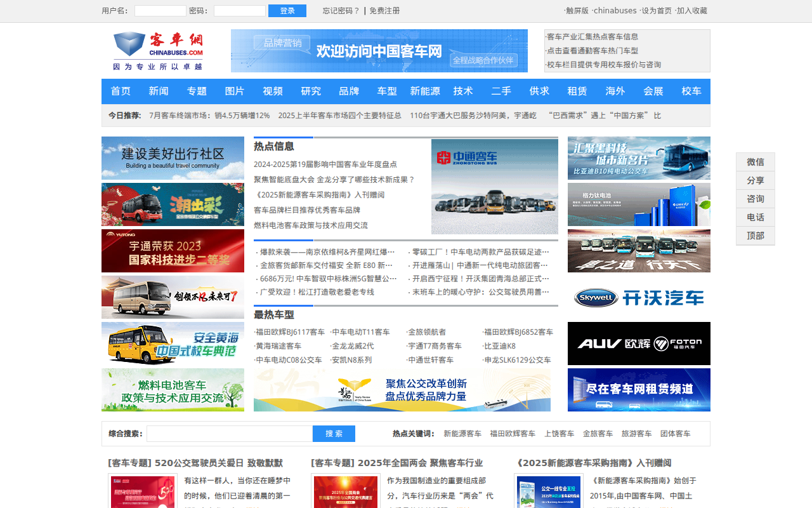Open the BYD B10 electric bus banner
Screen dimensions: 812x508
pyautogui.click(x=639, y=158)
